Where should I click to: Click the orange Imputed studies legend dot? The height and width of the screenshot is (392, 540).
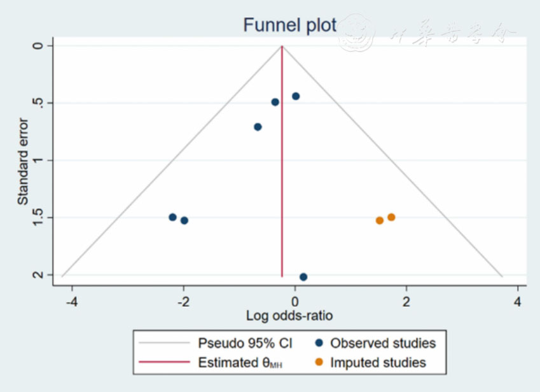pyautogui.click(x=319, y=363)
